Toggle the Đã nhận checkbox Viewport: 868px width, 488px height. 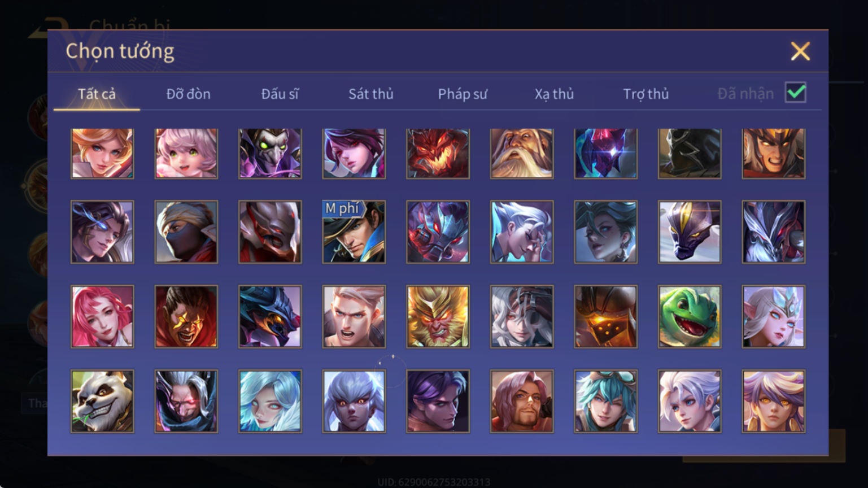796,93
